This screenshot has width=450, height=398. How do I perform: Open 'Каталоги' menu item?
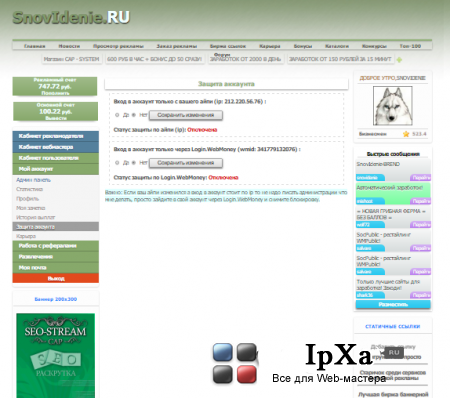pos(337,46)
